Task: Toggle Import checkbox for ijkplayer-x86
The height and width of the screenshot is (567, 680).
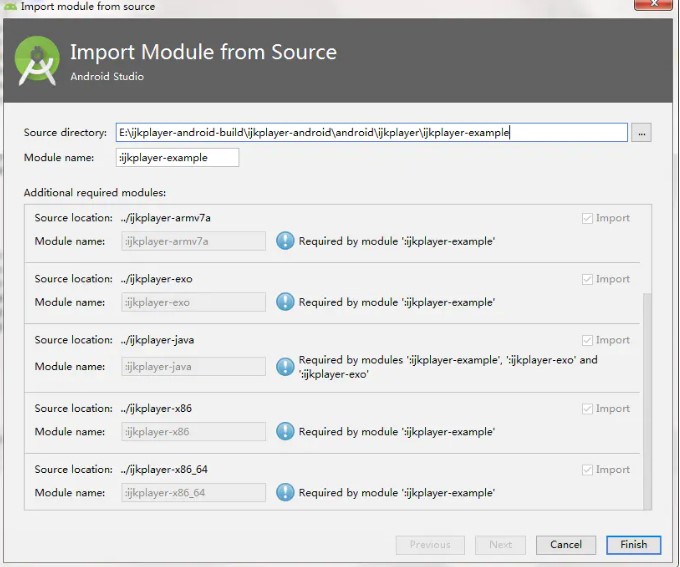Action: coord(587,408)
